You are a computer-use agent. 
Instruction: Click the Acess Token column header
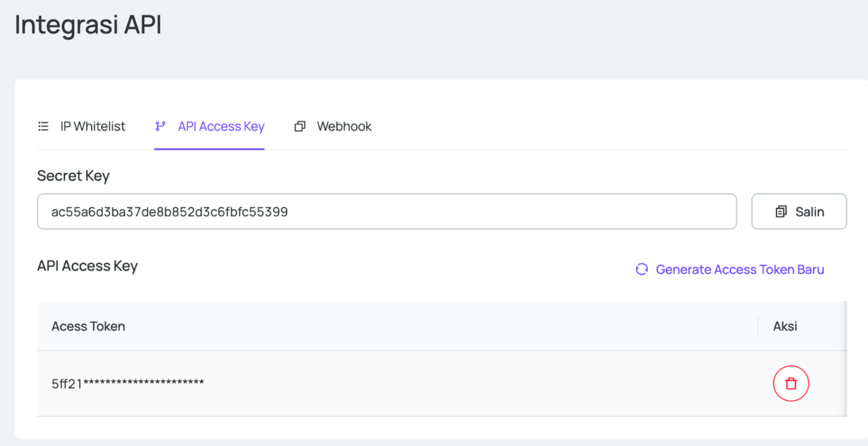(88, 326)
